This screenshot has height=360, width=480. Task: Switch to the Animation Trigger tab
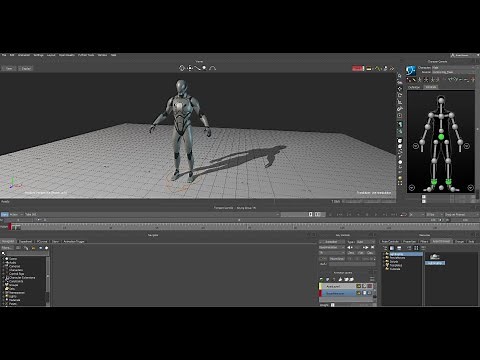click(x=74, y=241)
